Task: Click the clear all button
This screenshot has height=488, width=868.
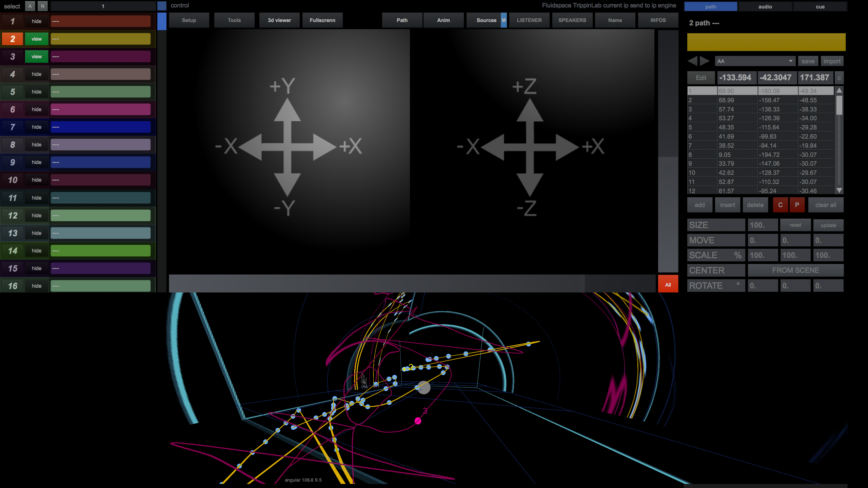Action: 826,205
